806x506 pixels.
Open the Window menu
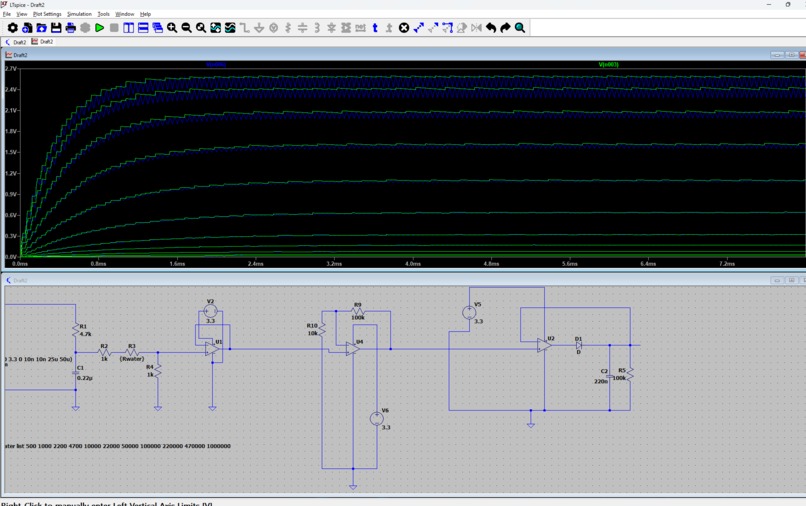coord(124,14)
